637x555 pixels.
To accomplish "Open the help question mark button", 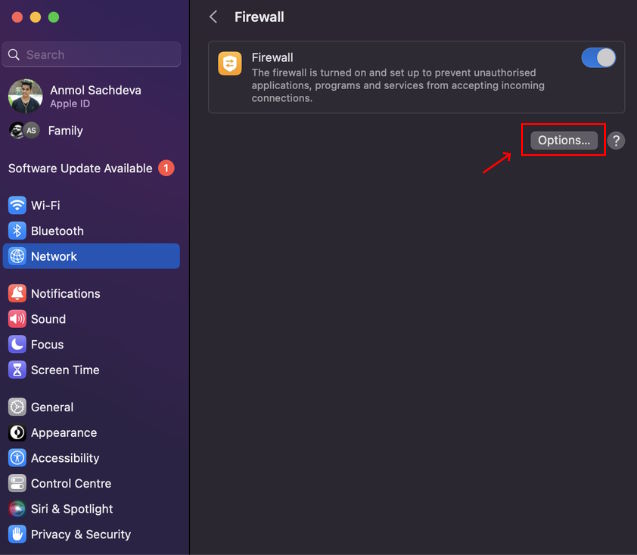I will [616, 141].
